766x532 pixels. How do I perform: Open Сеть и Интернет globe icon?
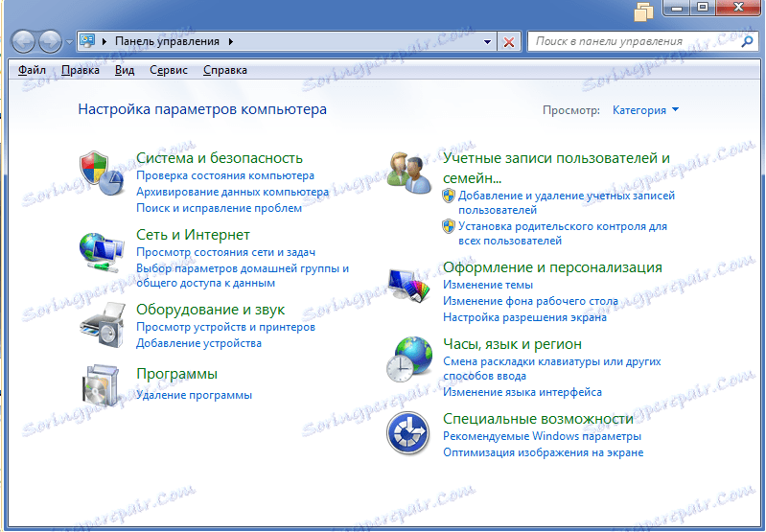click(x=102, y=251)
